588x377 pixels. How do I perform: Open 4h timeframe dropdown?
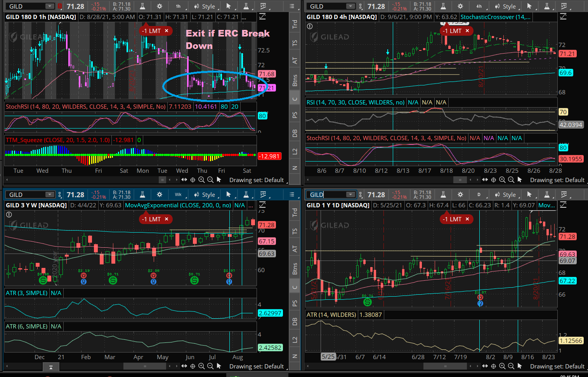tap(479, 6)
